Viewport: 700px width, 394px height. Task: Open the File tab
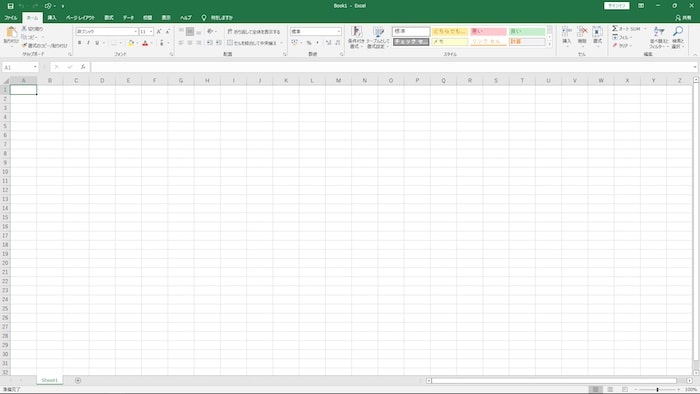point(10,18)
